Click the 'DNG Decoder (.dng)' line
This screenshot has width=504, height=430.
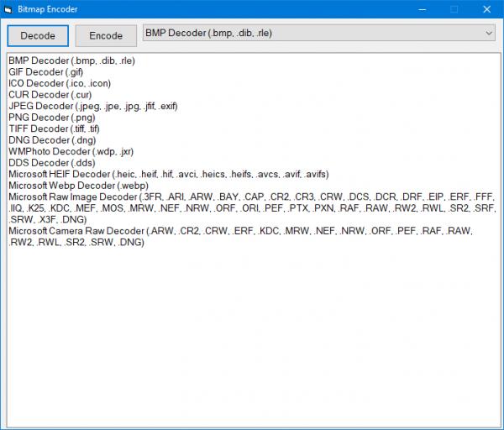click(52, 140)
